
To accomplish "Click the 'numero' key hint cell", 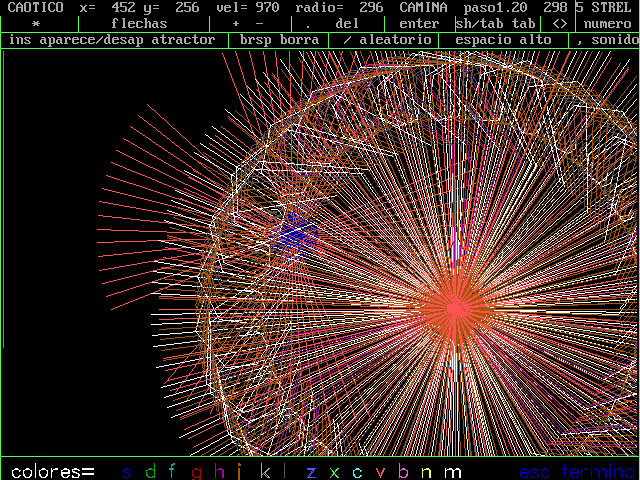I will (x=607, y=24).
